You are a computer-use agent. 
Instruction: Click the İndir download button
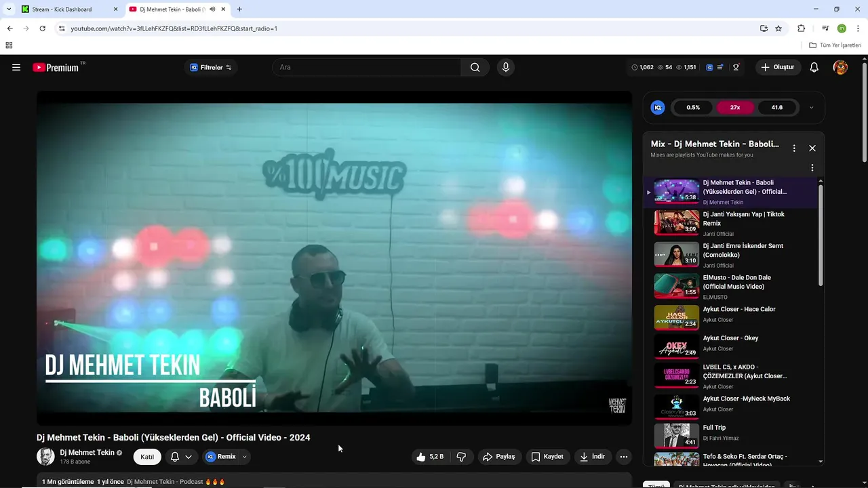pos(592,457)
